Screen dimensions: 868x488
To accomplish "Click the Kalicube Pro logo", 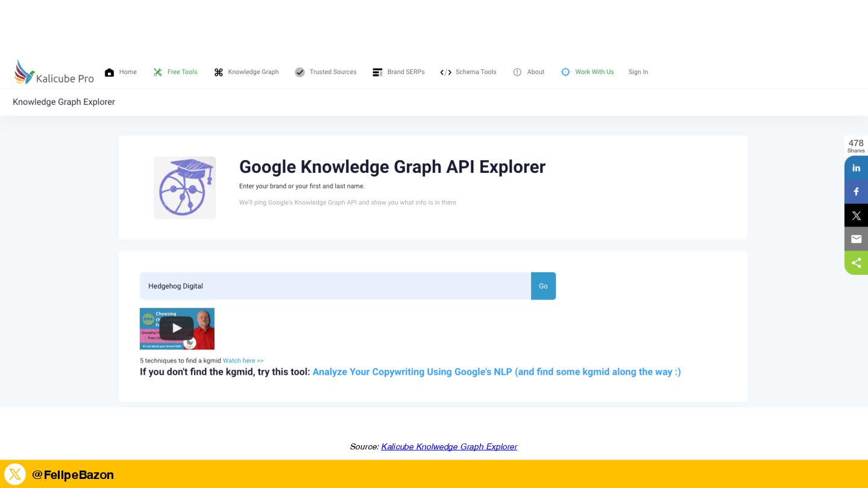I will 54,72.
